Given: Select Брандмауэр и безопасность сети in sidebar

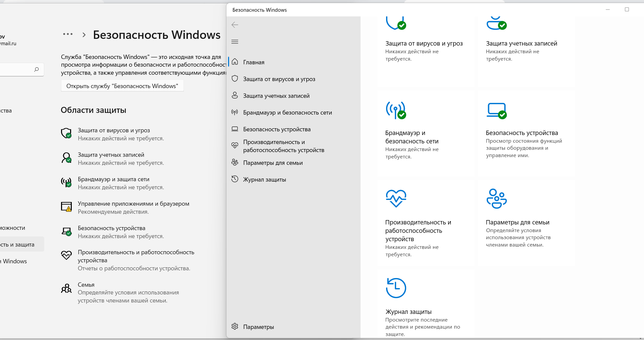Looking at the screenshot, I should [293, 112].
